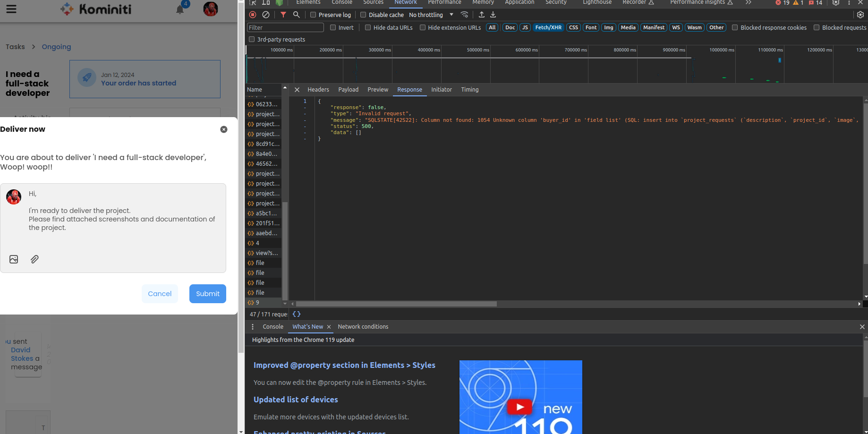Switch to the Headers tab
The width and height of the screenshot is (868, 434).
pyautogui.click(x=318, y=90)
